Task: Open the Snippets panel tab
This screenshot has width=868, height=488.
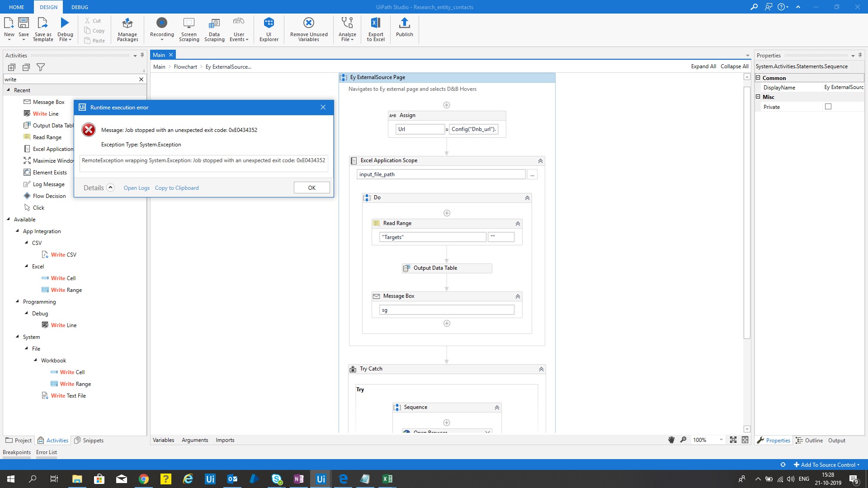Action: coord(89,440)
